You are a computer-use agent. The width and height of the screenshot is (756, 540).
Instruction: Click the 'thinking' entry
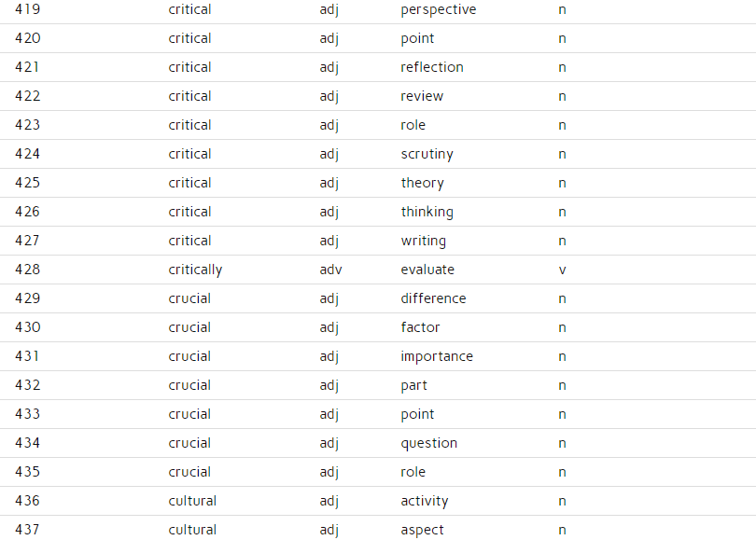[x=427, y=212]
